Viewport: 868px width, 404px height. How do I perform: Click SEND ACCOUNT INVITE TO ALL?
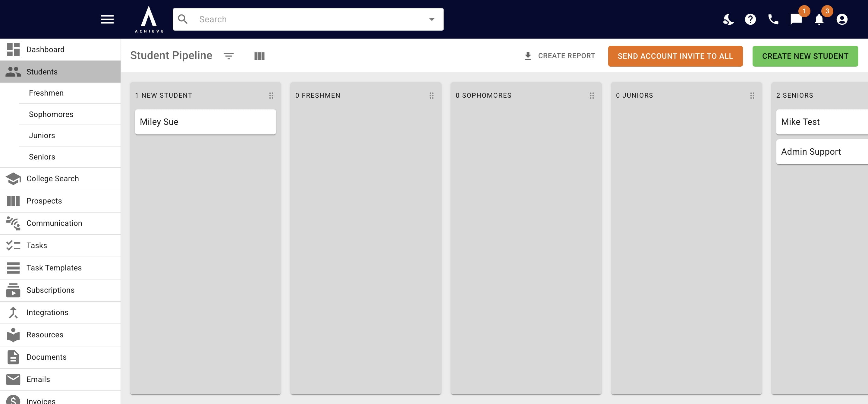click(675, 56)
